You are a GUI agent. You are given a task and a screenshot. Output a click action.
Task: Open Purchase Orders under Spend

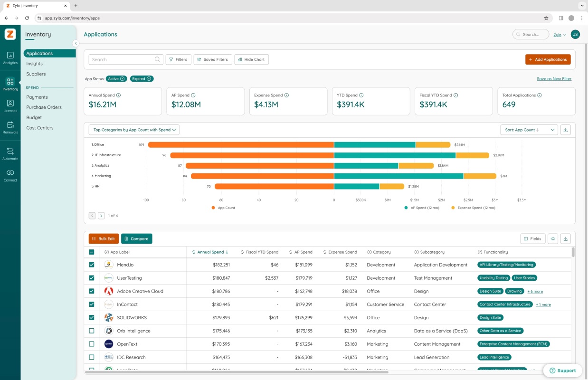pyautogui.click(x=44, y=107)
